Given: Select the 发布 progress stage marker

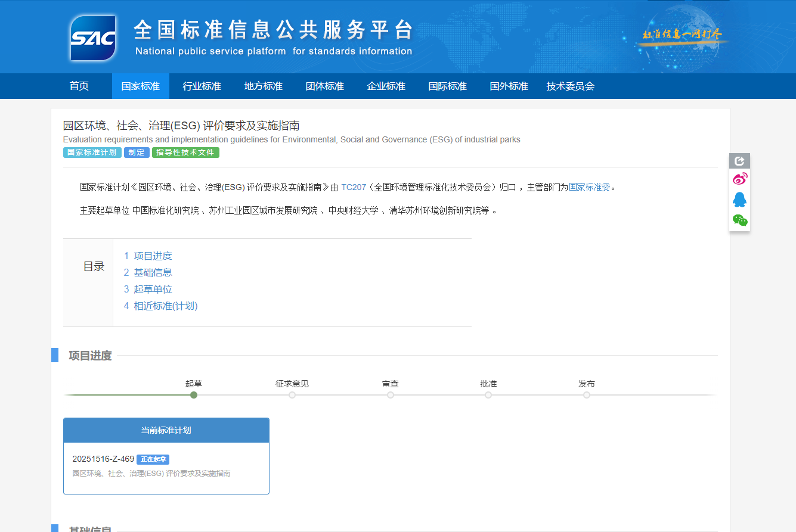Looking at the screenshot, I should tap(587, 395).
